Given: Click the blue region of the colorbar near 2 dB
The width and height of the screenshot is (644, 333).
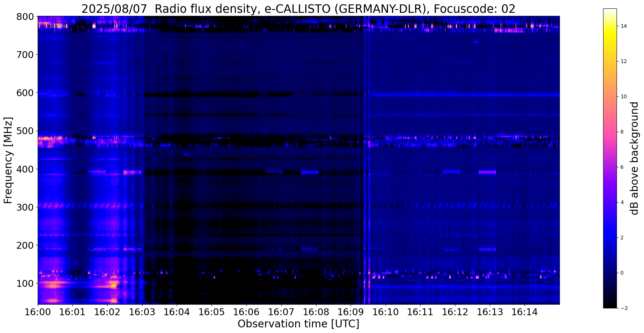Looking at the screenshot, I should [610, 238].
